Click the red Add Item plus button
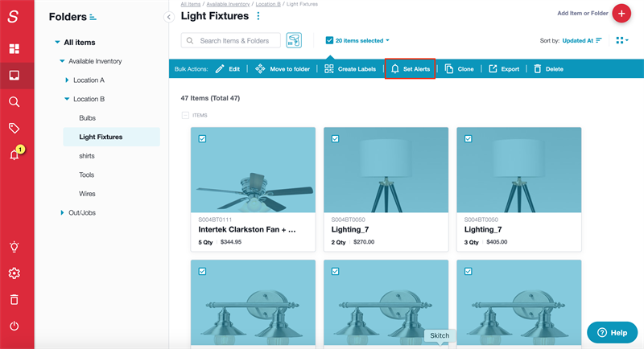This screenshot has width=644, height=349. click(x=621, y=13)
